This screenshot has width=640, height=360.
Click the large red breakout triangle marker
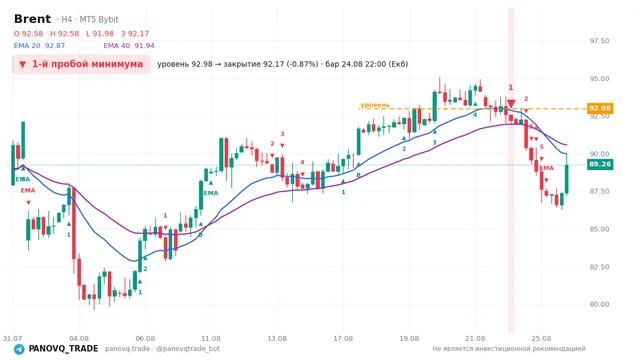[511, 104]
